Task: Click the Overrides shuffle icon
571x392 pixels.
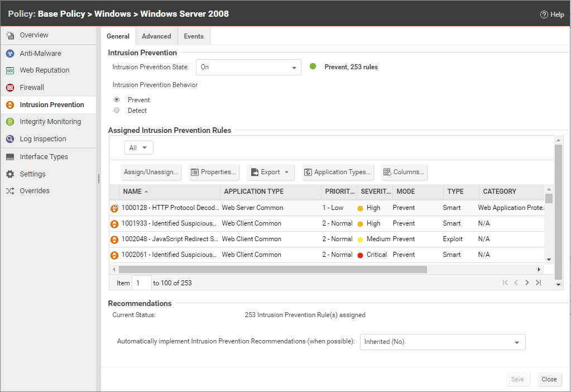Action: 10,191
